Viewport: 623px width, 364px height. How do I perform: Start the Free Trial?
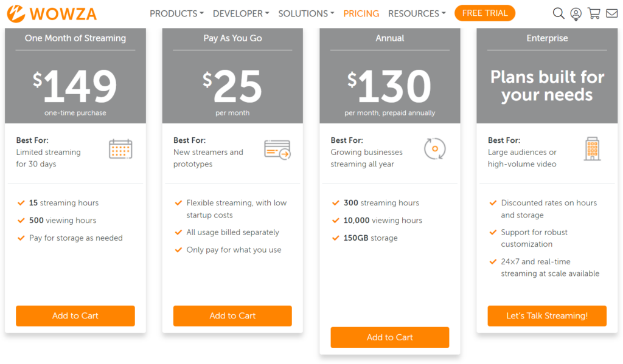point(485,13)
